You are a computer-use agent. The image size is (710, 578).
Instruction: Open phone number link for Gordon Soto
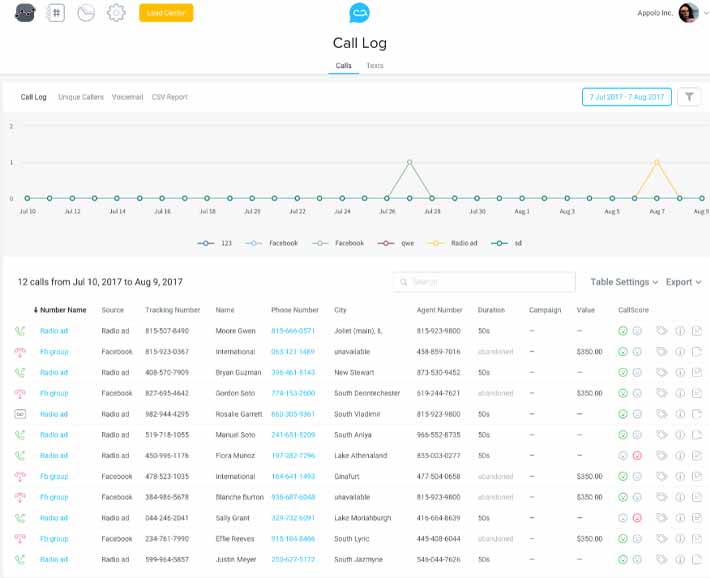pyautogui.click(x=293, y=393)
